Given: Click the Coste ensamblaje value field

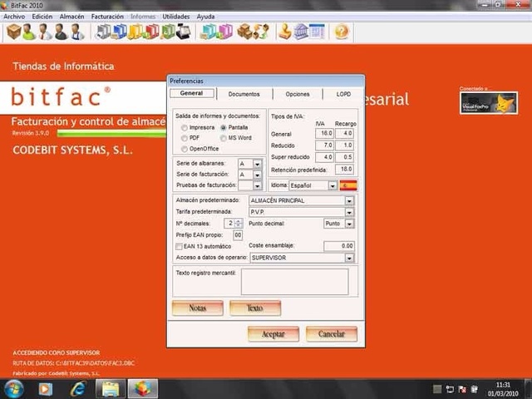Looking at the screenshot, I should [339, 246].
